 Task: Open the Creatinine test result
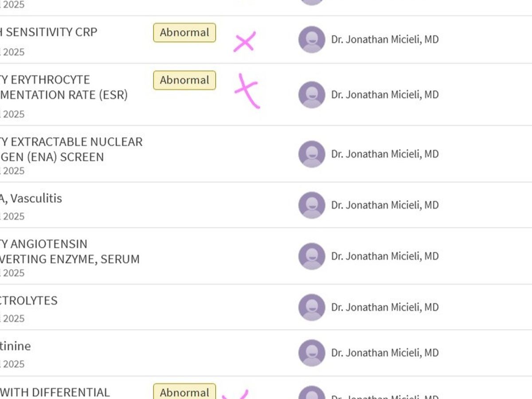(16, 346)
